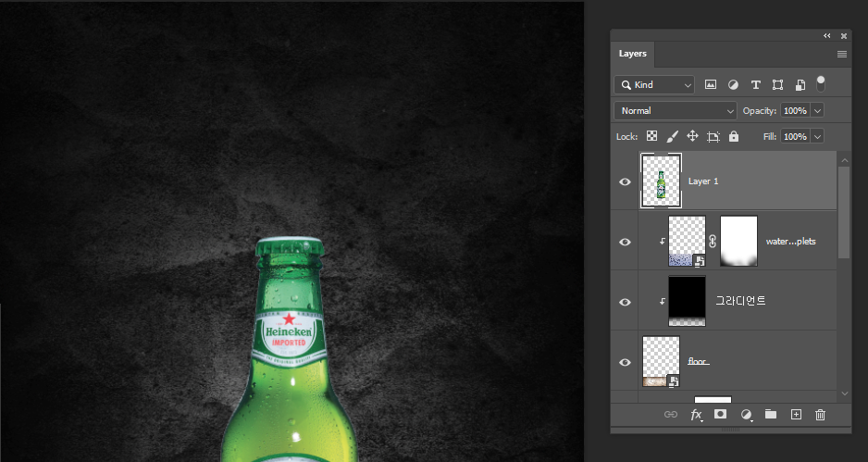Click scroll down arrow in layers list

tap(844, 393)
